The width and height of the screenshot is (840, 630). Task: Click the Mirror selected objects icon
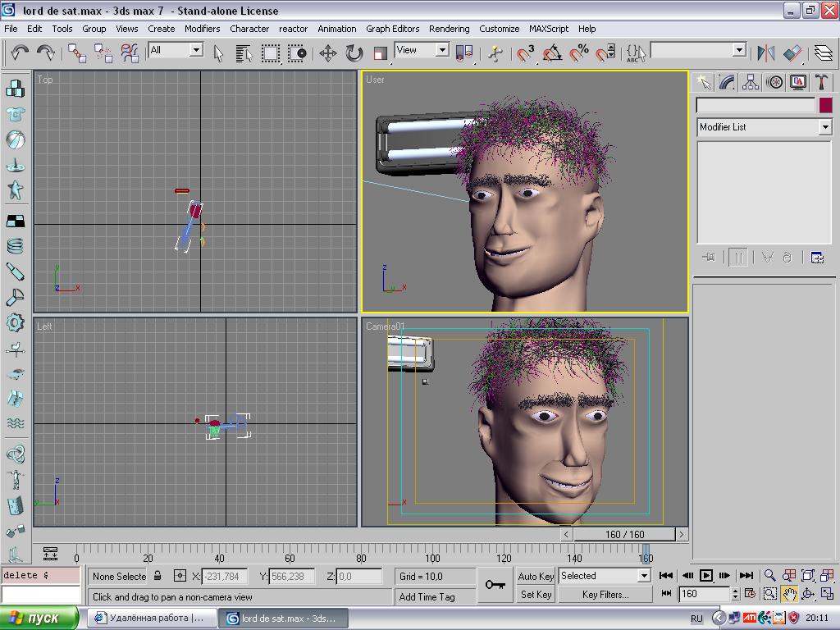(765, 53)
